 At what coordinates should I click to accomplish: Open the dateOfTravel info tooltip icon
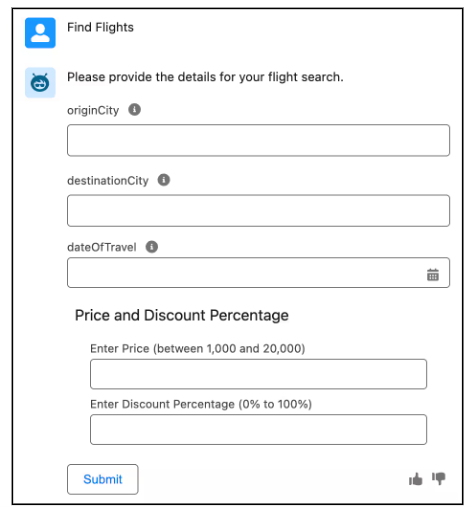[x=152, y=247]
